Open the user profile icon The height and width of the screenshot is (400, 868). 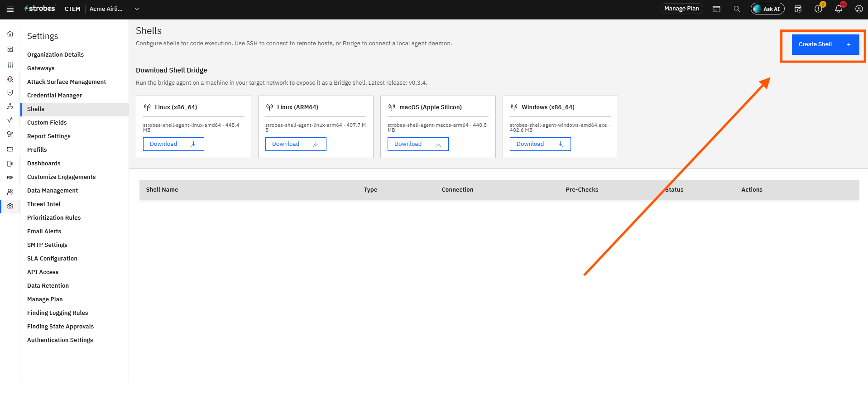click(x=859, y=9)
